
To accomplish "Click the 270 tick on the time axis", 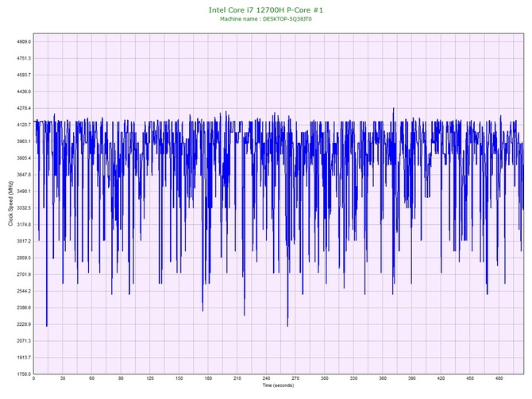I will pos(295,378).
